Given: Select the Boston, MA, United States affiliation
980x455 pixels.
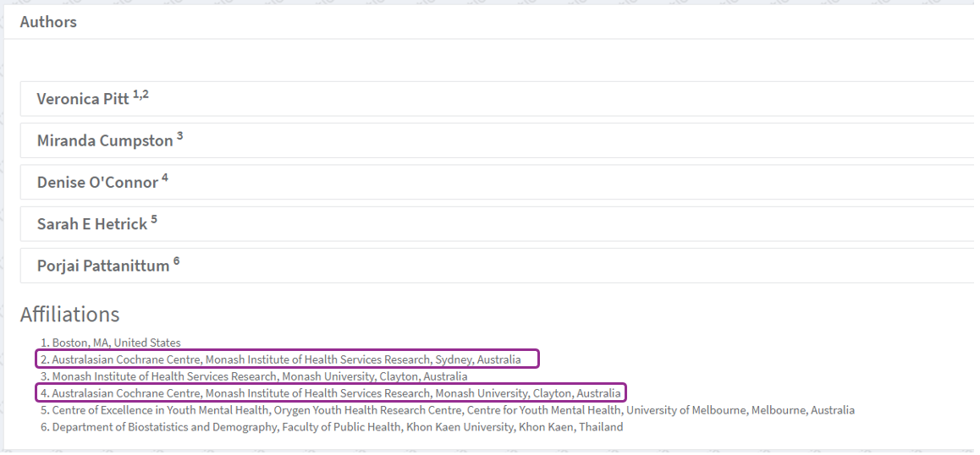Looking at the screenshot, I should coord(116,343).
